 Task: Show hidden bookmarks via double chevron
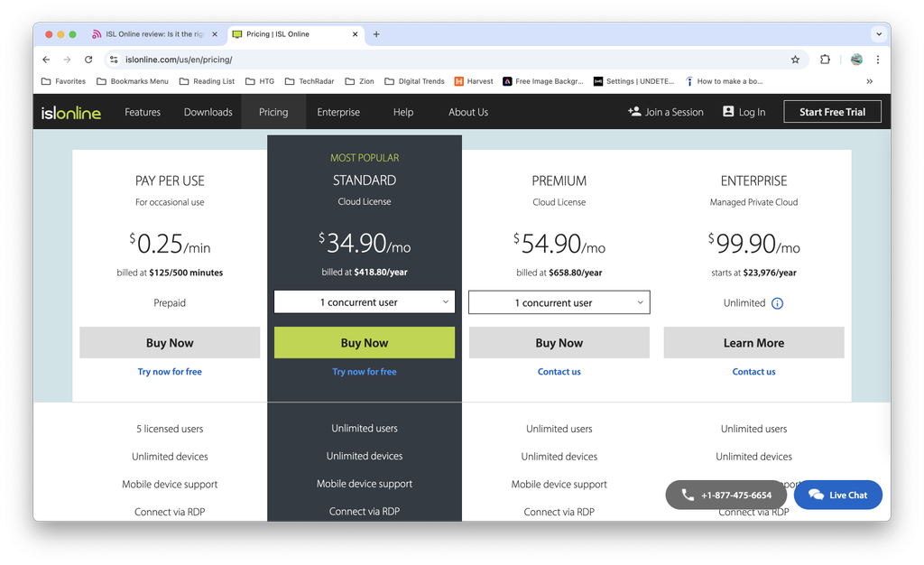tap(868, 80)
